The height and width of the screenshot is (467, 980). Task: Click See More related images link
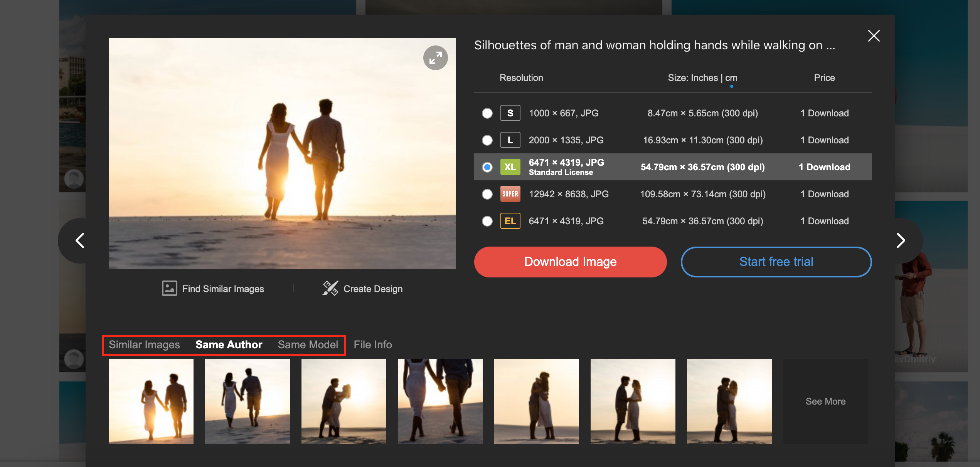[x=826, y=401]
